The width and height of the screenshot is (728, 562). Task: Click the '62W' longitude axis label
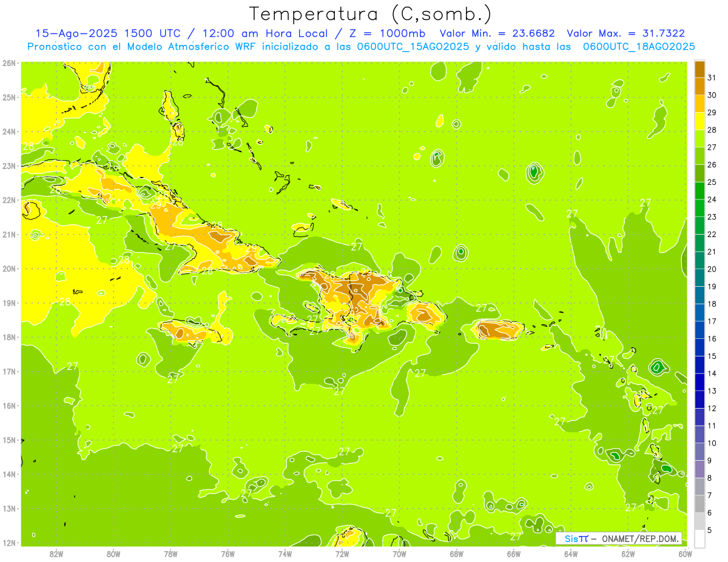pyautogui.click(x=628, y=553)
